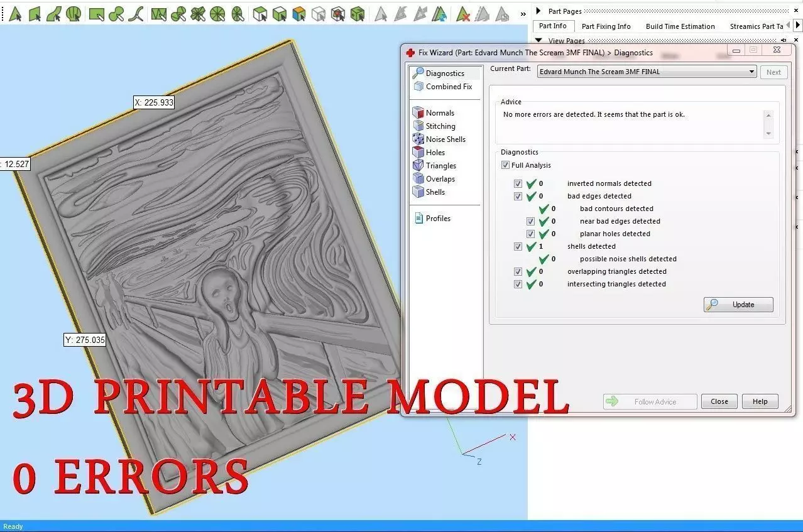The height and width of the screenshot is (532, 803).
Task: Expand the Part Pages panel triangle
Action: click(538, 11)
